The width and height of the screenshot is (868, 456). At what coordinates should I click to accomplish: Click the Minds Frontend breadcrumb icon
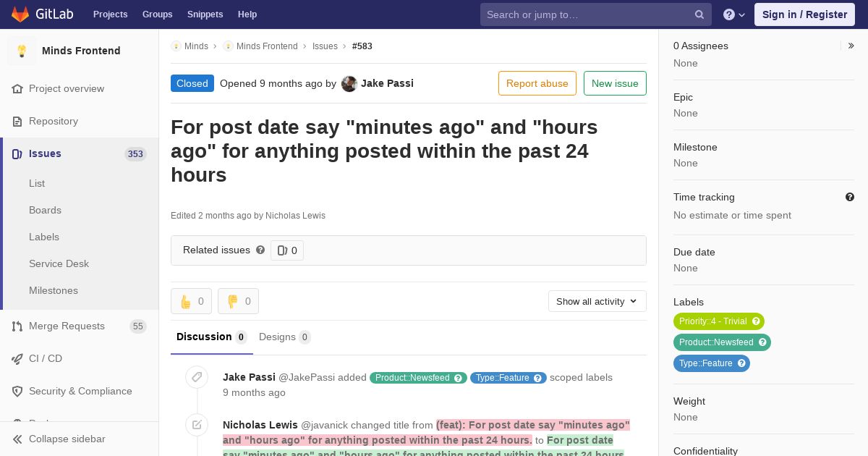(228, 46)
